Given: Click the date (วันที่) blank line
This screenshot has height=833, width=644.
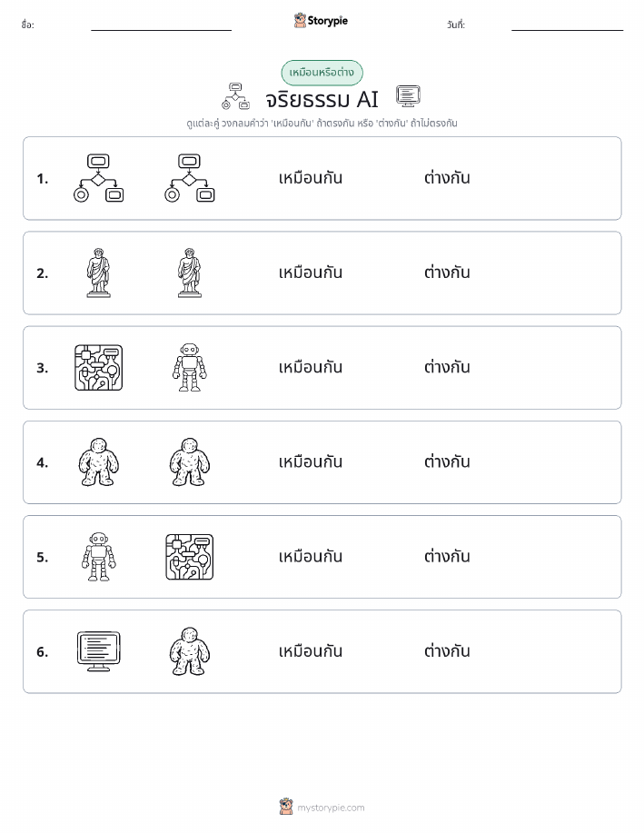Looking at the screenshot, I should click(x=567, y=30).
